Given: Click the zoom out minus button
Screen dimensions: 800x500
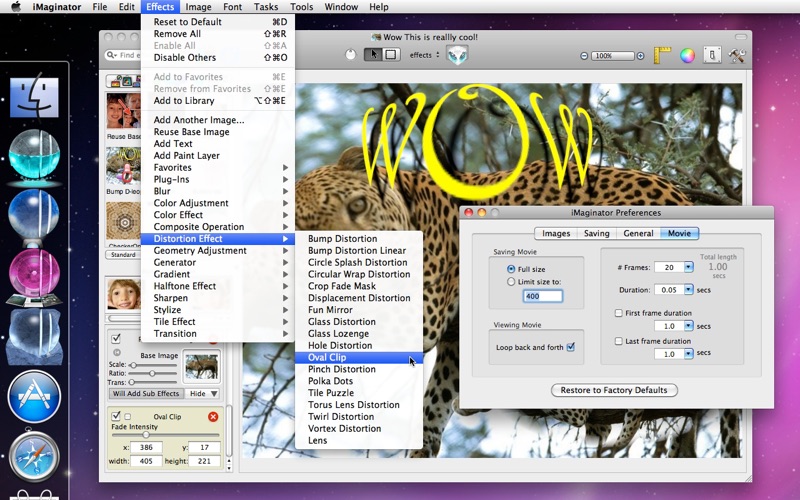Looking at the screenshot, I should (584, 56).
